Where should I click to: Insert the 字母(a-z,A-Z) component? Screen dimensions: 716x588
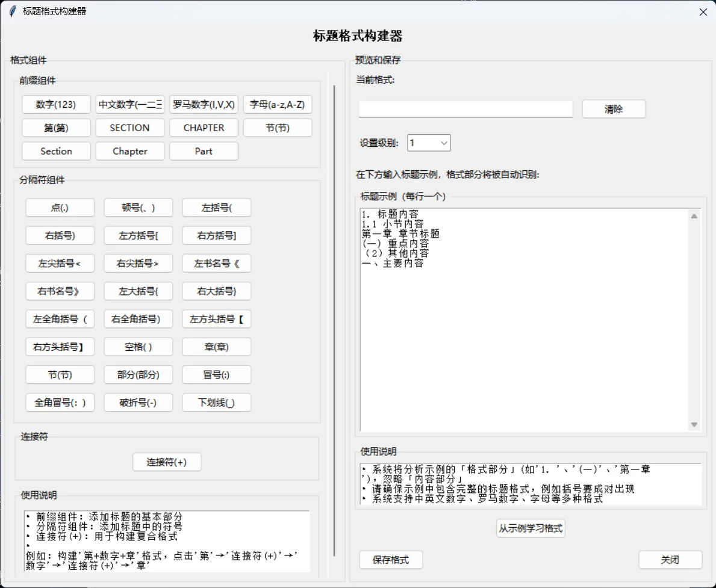pyautogui.click(x=277, y=104)
